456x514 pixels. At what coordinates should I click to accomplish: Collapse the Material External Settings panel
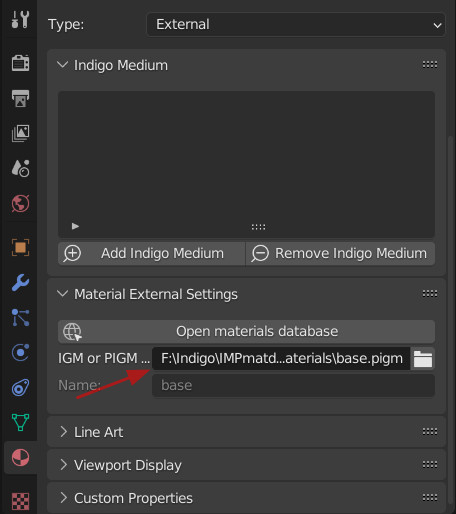coord(62,294)
